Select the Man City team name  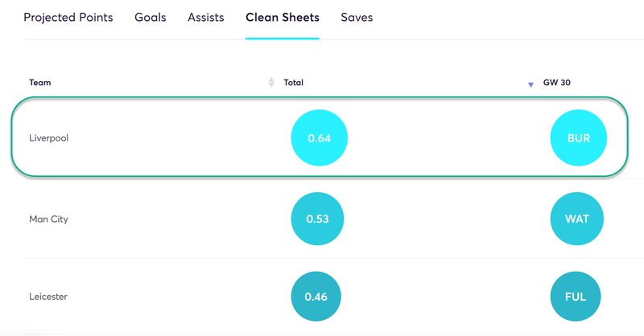pos(48,219)
